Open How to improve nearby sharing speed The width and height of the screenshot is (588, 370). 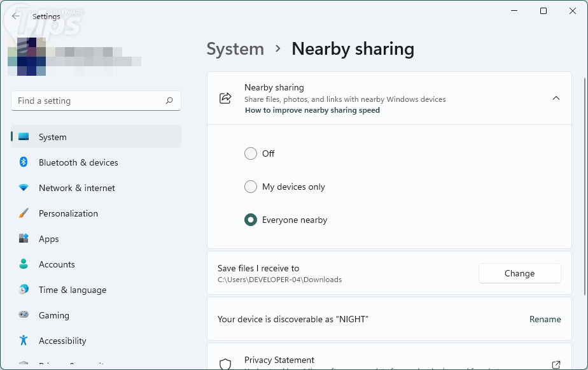pyautogui.click(x=312, y=110)
